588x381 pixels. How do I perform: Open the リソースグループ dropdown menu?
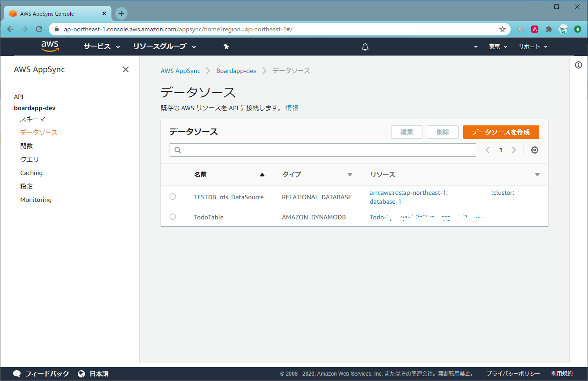165,47
